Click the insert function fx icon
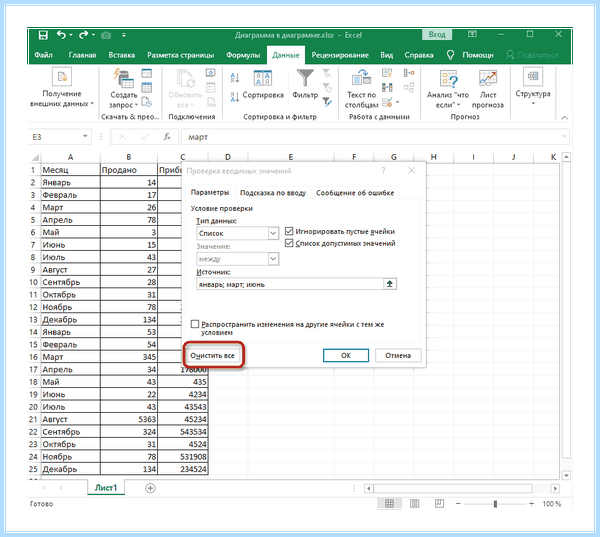This screenshot has width=600, height=537. (x=167, y=137)
